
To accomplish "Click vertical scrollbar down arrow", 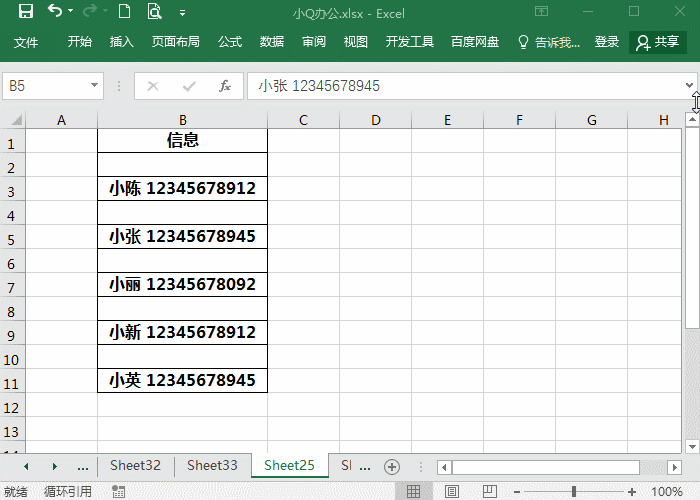I will [x=692, y=446].
